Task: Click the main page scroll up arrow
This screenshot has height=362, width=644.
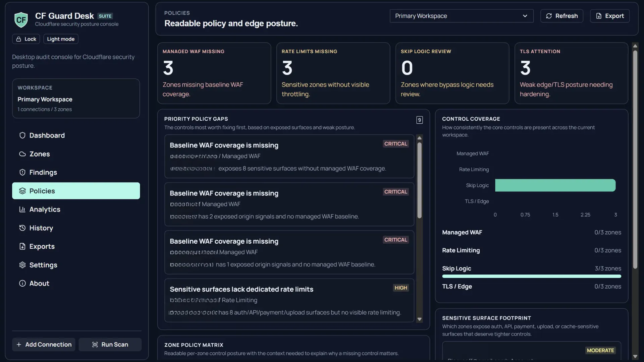Action: (x=635, y=46)
